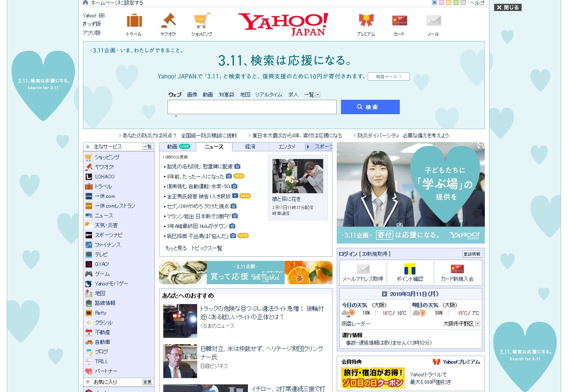Open 自動車 in the services sidebar
569x392 pixels.
102,342
